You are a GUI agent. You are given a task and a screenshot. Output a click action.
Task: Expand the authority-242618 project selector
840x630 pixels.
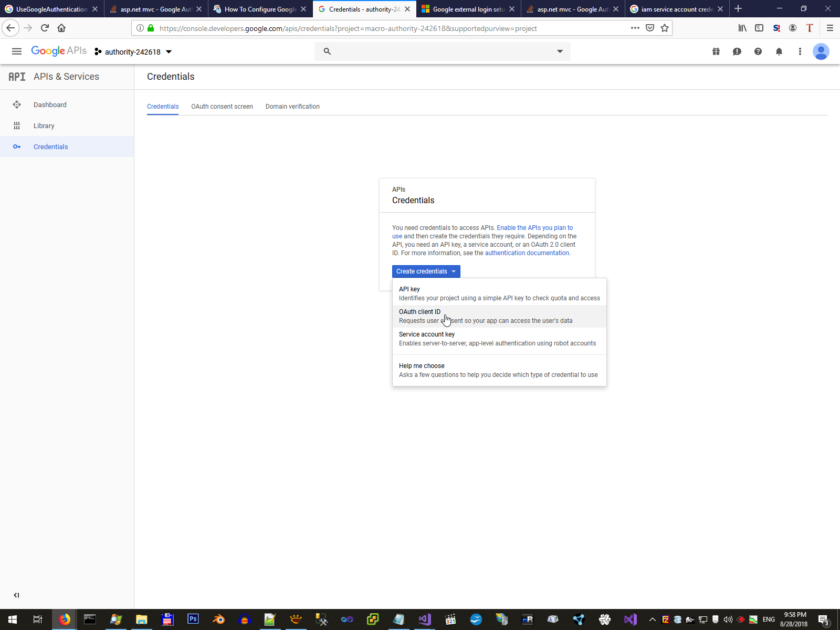(133, 51)
